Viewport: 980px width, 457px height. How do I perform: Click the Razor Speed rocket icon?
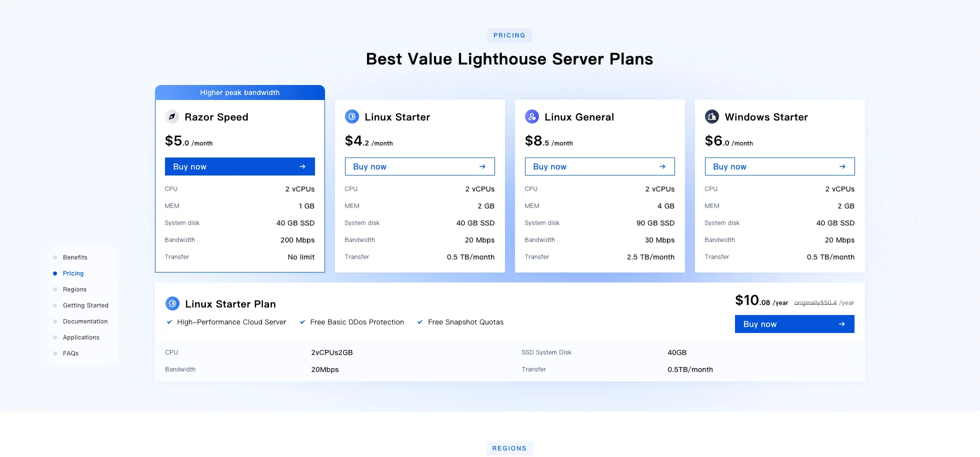coord(172,116)
